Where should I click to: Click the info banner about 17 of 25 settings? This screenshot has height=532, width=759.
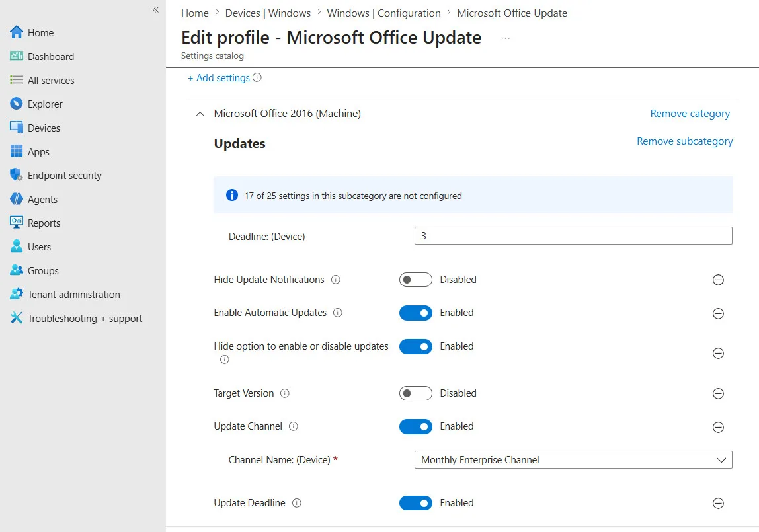[x=473, y=196]
